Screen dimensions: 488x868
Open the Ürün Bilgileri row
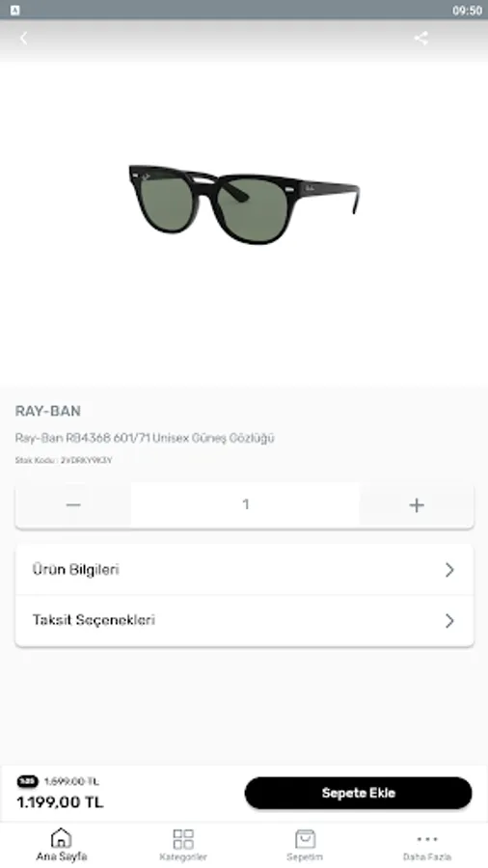245,570
